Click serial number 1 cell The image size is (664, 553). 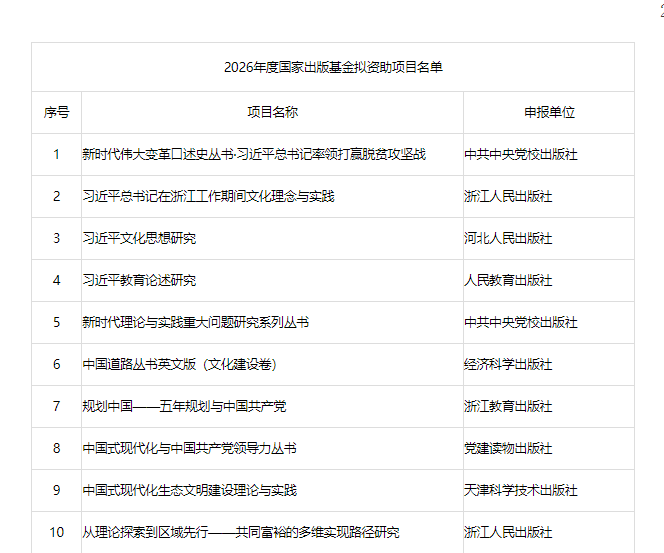click(56, 154)
